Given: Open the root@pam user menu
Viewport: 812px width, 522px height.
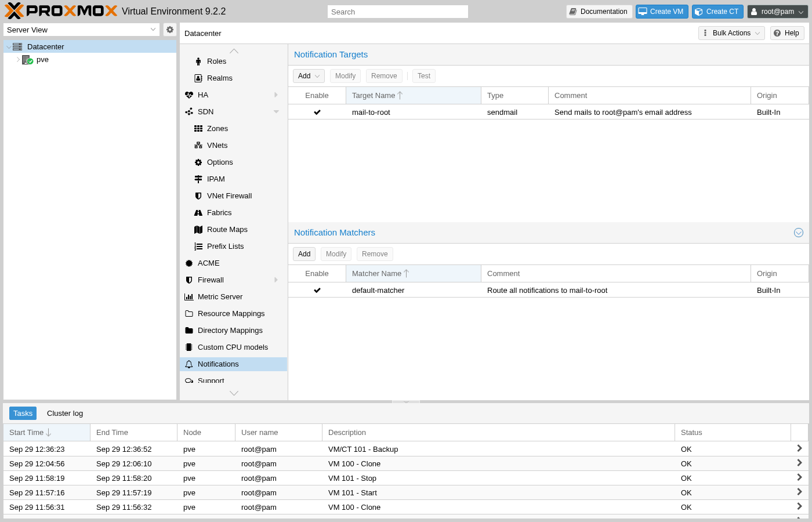Looking at the screenshot, I should tap(777, 12).
